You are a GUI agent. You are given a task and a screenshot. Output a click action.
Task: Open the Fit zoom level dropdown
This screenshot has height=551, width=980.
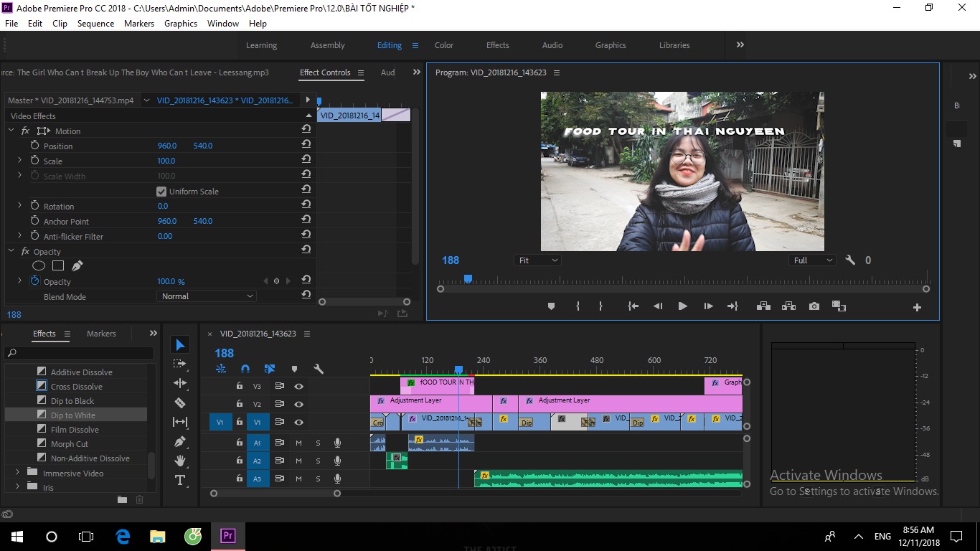point(537,260)
